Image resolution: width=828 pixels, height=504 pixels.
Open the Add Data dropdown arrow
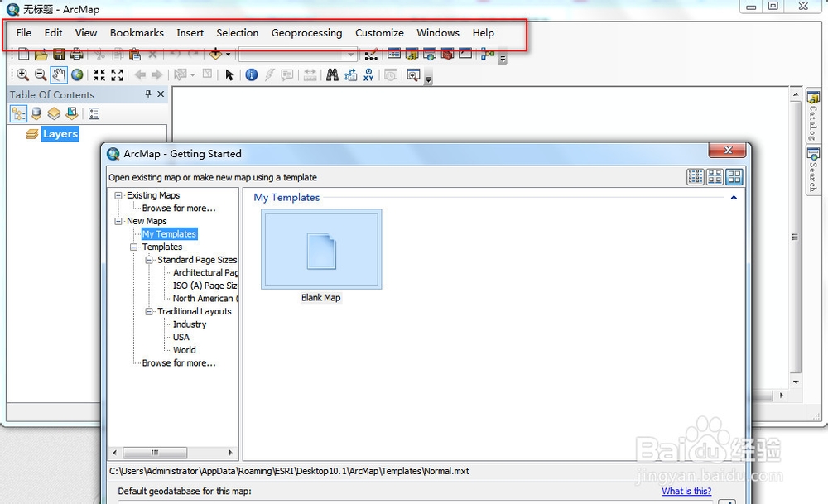click(229, 54)
